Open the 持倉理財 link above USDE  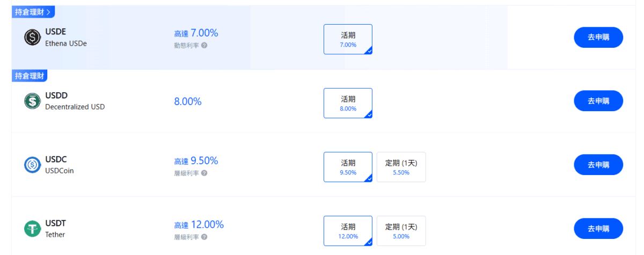click(33, 12)
